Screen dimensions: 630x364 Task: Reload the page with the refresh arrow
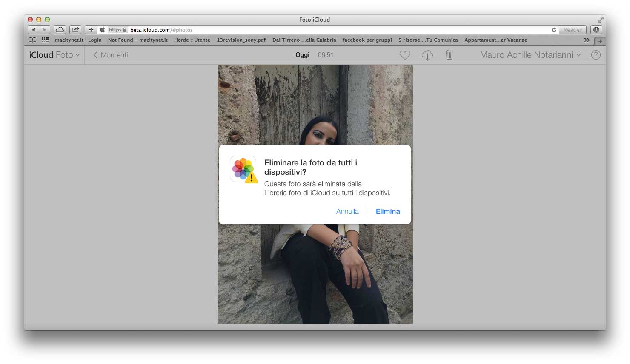[553, 30]
